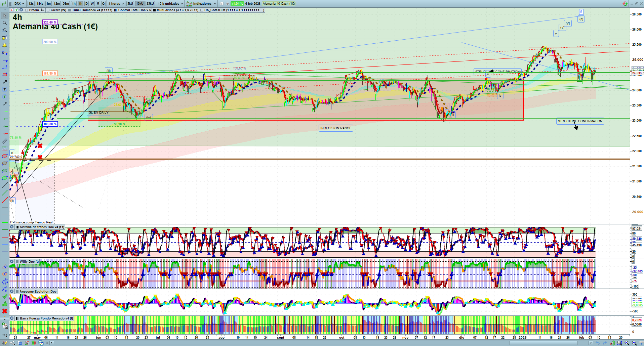The width and height of the screenshot is (644, 346).
Task: Click the pencil drawing icon at bottom left
Action: [x=5, y=343]
